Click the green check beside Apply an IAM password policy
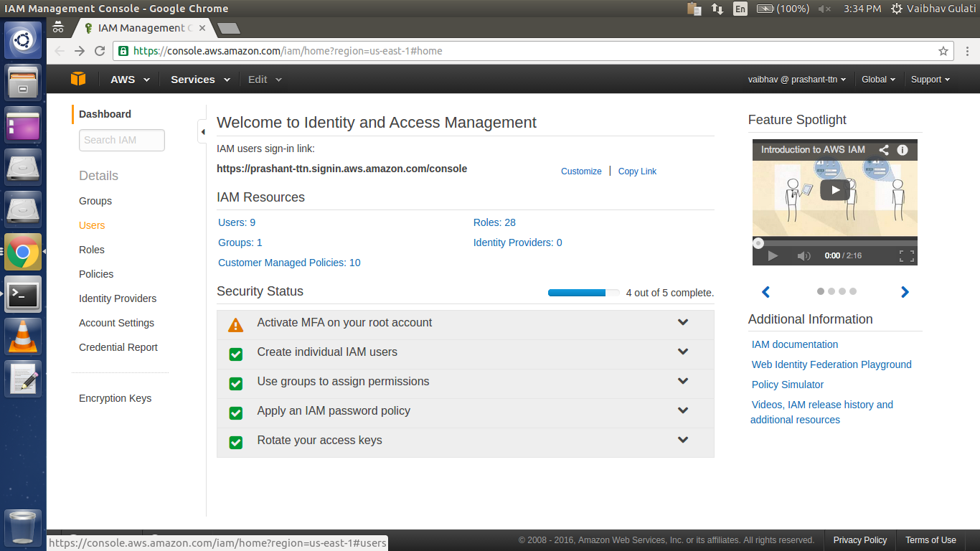This screenshot has height=551, width=980. [235, 413]
